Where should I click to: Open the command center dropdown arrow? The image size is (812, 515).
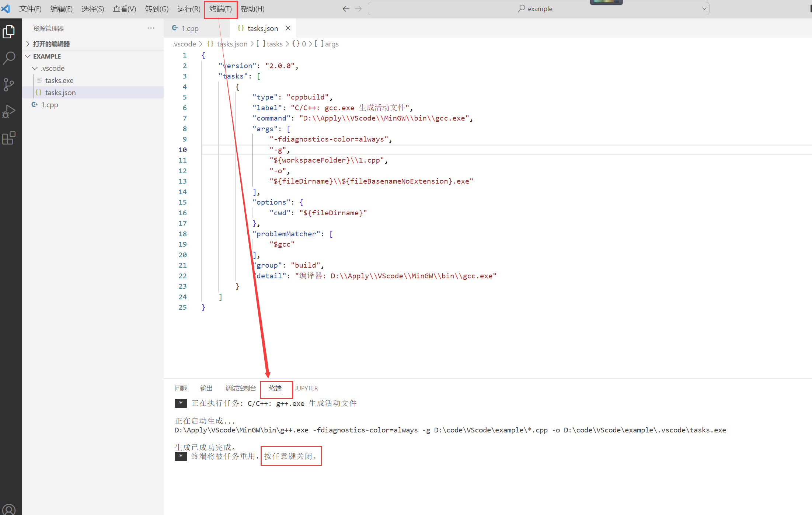coord(704,8)
